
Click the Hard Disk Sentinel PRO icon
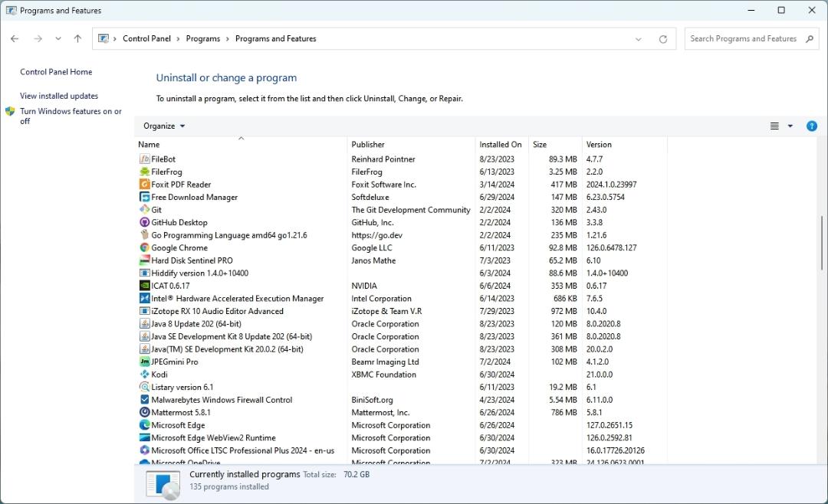(144, 260)
